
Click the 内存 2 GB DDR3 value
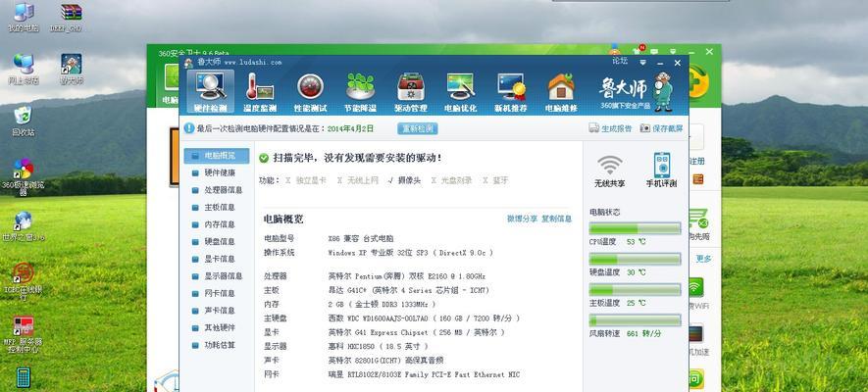coord(382,304)
